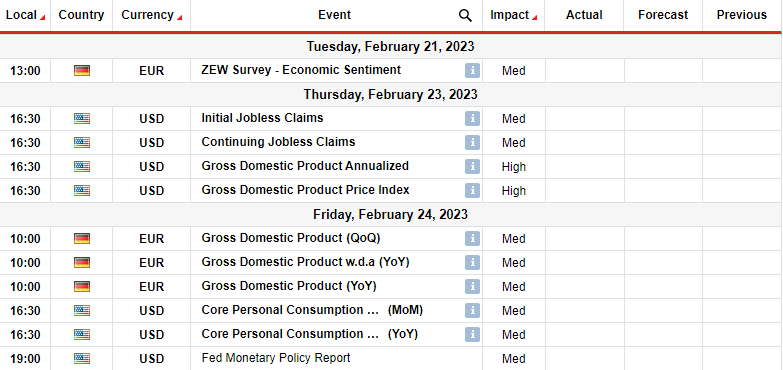Click Med impact for ZEW Survey row
The width and height of the screenshot is (783, 370).
513,71
